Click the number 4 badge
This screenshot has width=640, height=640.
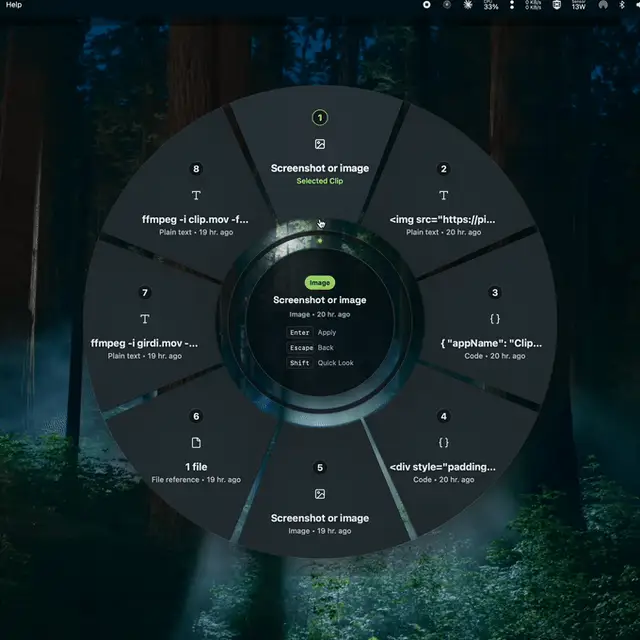click(443, 416)
